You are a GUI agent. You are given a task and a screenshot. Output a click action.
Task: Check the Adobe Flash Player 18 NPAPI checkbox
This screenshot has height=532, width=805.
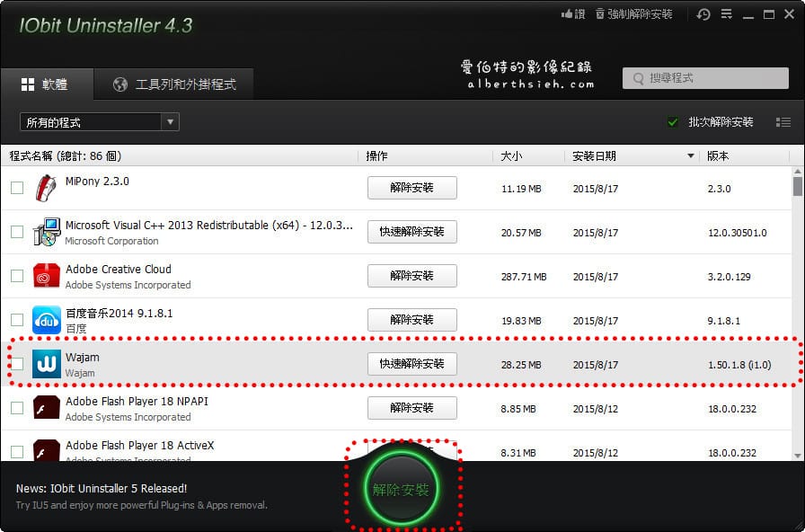[x=17, y=408]
